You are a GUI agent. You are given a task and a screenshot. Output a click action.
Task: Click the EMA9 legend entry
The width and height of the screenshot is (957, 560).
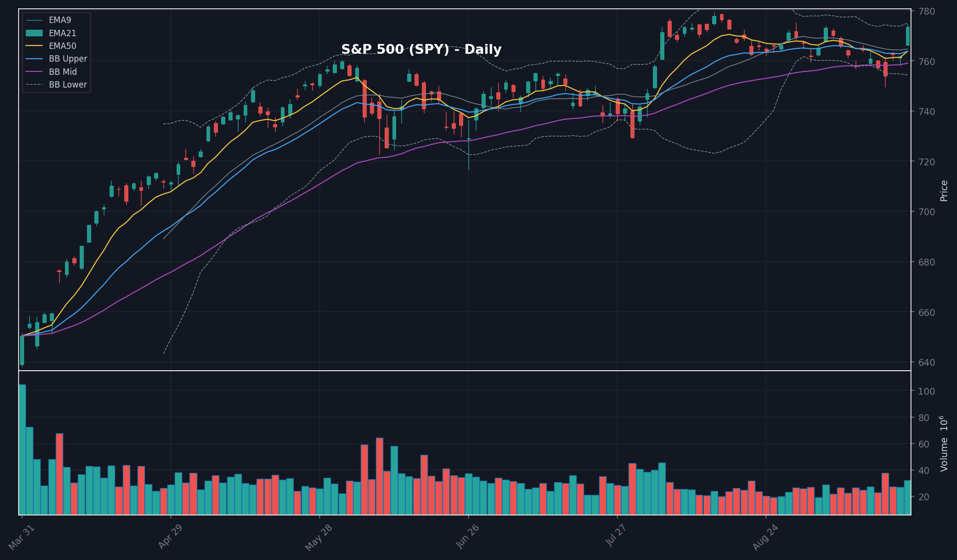tap(48, 20)
